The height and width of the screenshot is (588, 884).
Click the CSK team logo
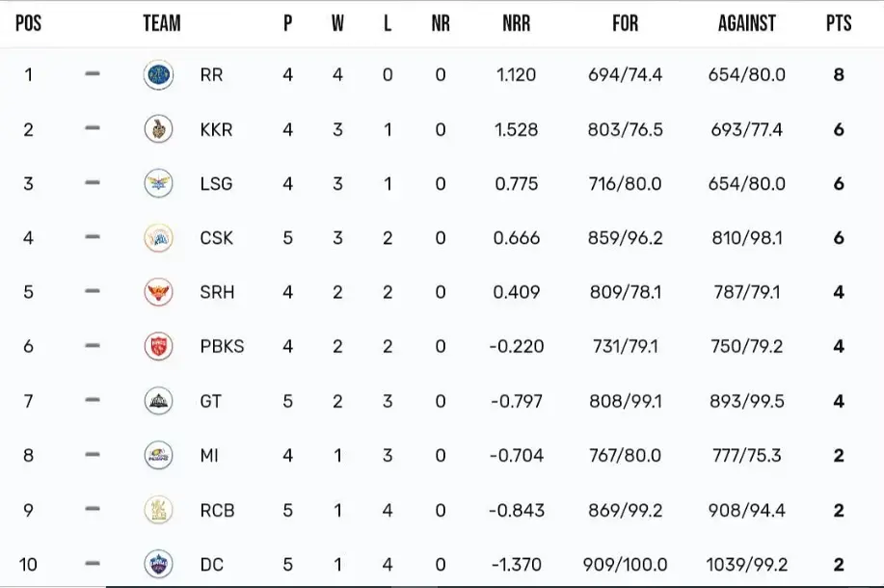tap(158, 237)
